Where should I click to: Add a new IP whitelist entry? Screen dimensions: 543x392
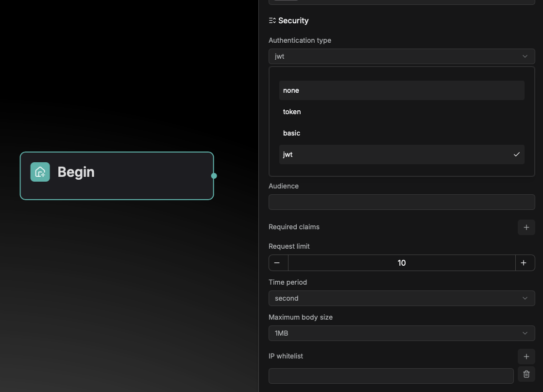point(526,357)
